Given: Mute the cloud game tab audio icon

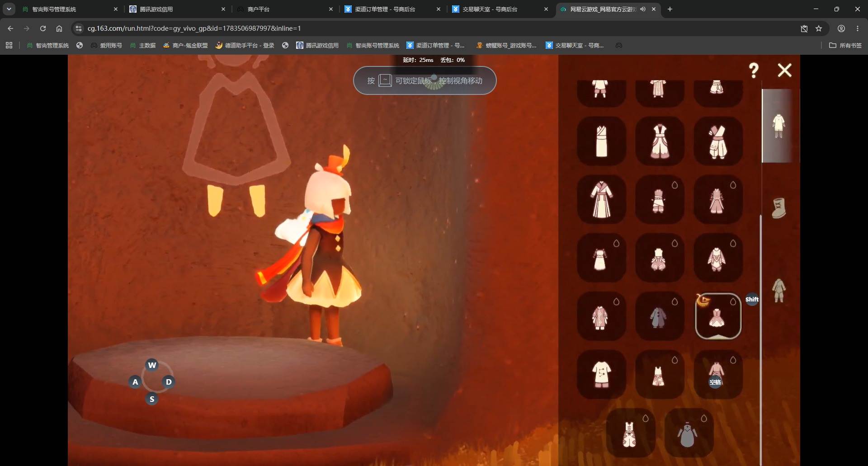Looking at the screenshot, I should [x=643, y=9].
